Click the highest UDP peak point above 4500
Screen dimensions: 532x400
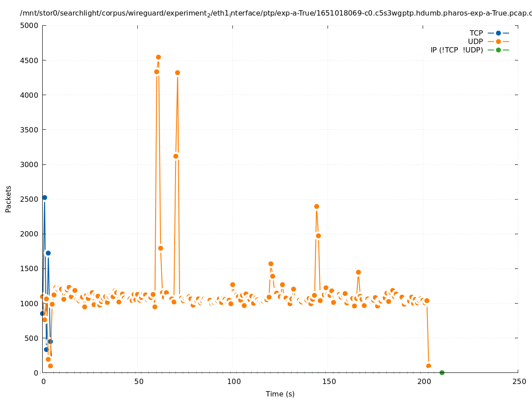coord(158,57)
